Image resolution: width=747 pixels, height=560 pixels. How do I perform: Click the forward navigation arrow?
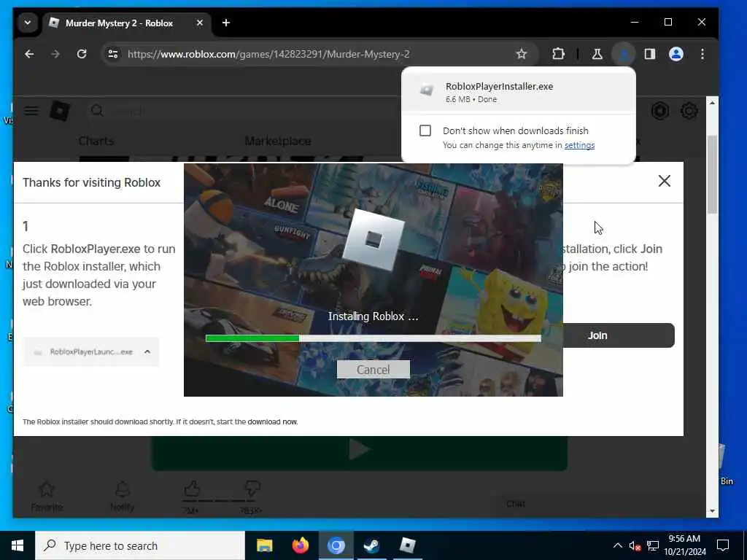point(55,54)
